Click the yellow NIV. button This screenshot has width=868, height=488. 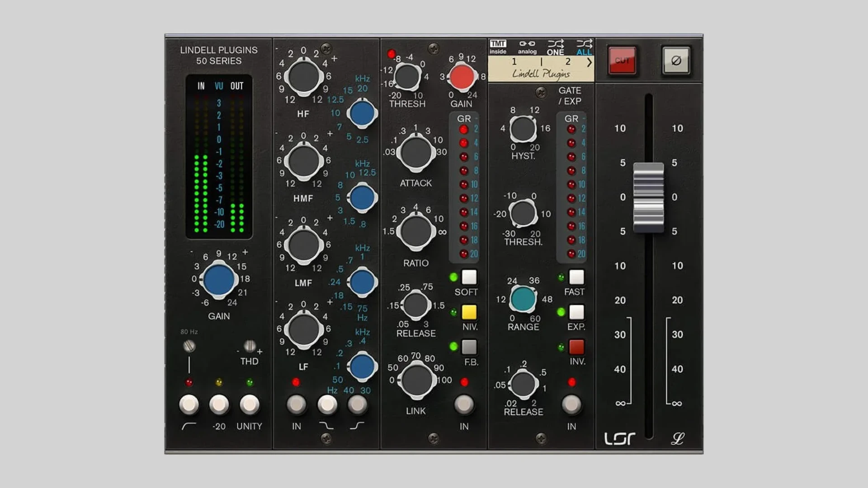click(469, 312)
